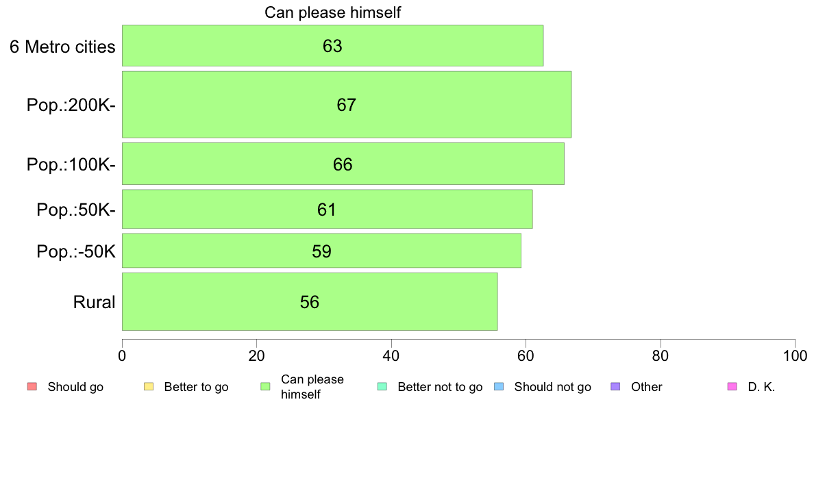This screenshot has width=814, height=504.
Task: Select the Rural bar showing 56
Action: point(310,302)
